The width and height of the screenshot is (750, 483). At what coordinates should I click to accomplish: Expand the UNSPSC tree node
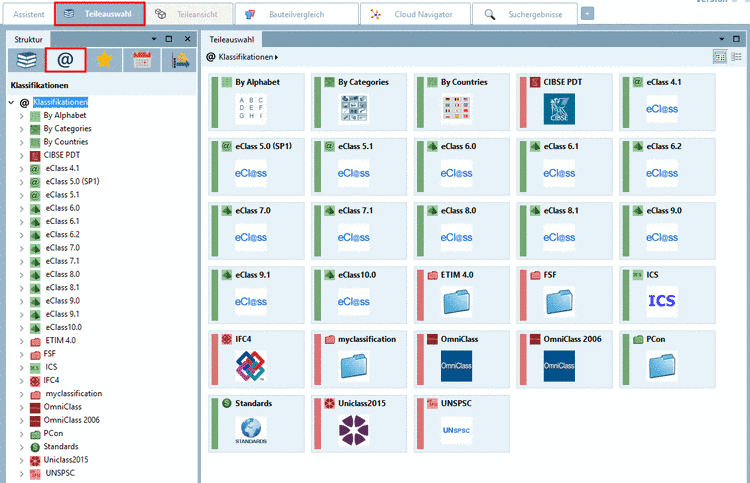pyautogui.click(x=21, y=474)
